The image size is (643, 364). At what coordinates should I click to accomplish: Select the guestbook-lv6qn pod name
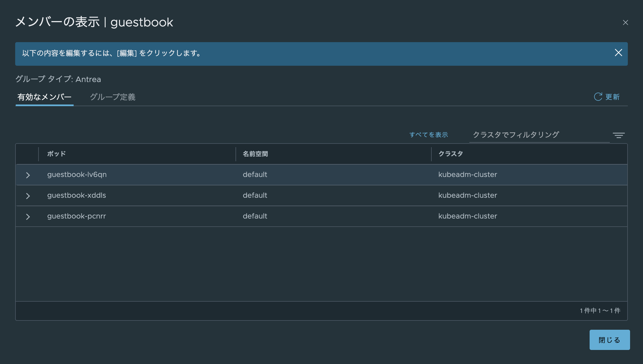click(77, 175)
